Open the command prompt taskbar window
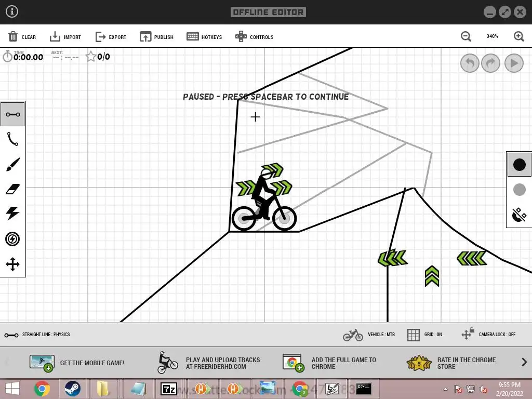 [x=363, y=389]
